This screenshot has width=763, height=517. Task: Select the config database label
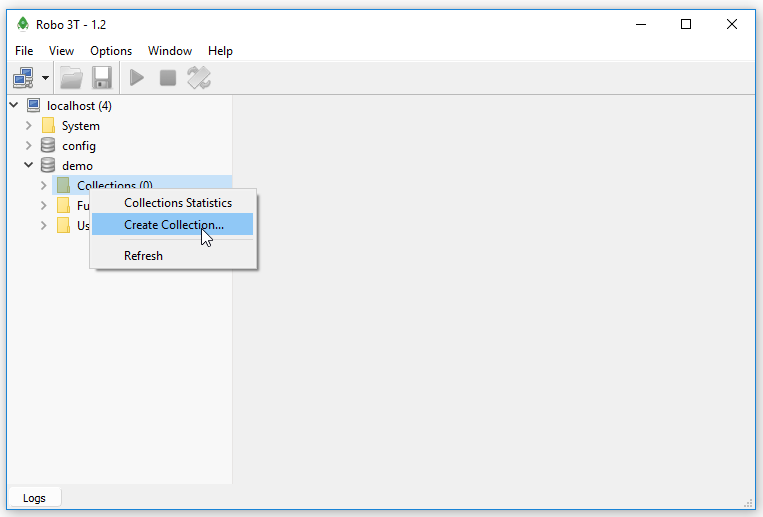79,146
